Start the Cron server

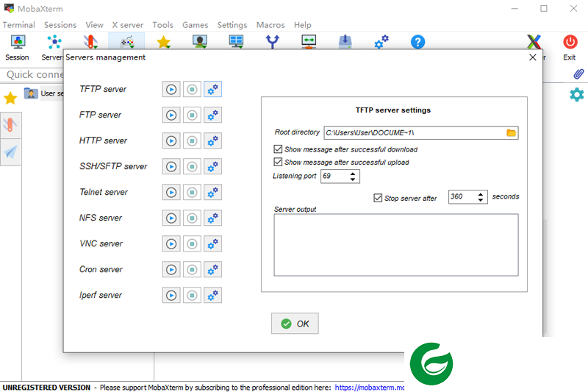(171, 269)
